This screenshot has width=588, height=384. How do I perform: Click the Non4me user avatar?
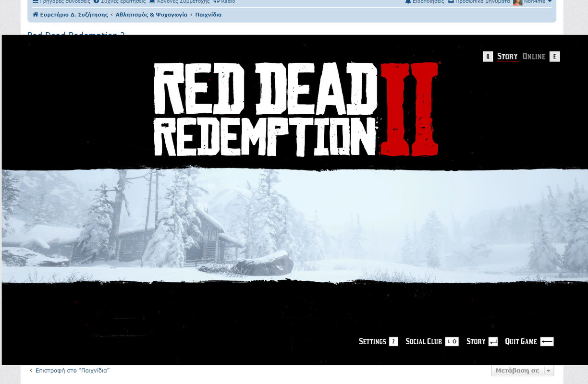click(x=517, y=2)
